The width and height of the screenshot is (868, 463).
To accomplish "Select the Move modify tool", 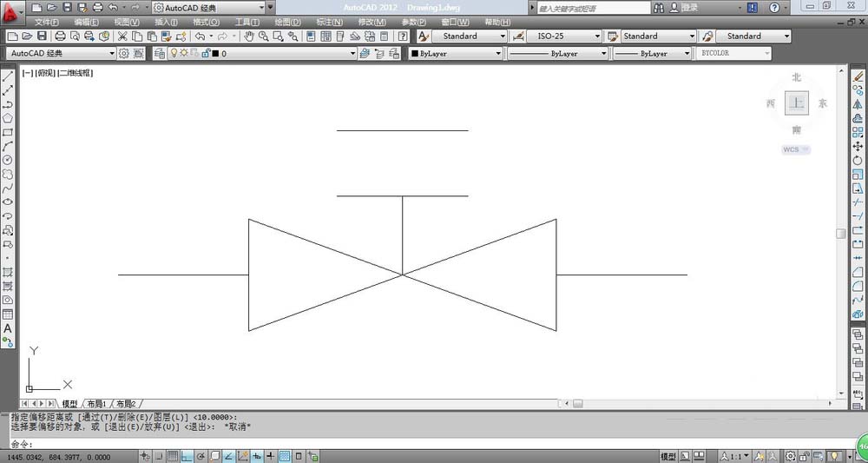I will [858, 146].
